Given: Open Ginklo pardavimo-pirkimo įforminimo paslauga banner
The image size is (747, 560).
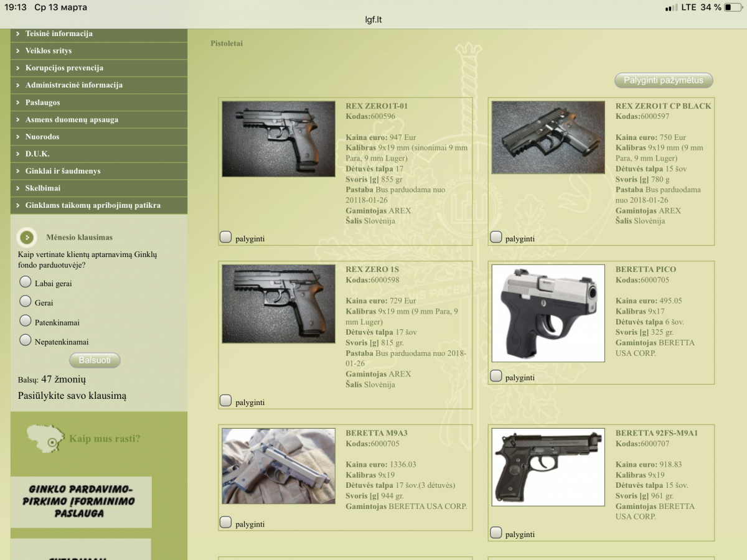Looking at the screenshot, I should click(x=81, y=502).
